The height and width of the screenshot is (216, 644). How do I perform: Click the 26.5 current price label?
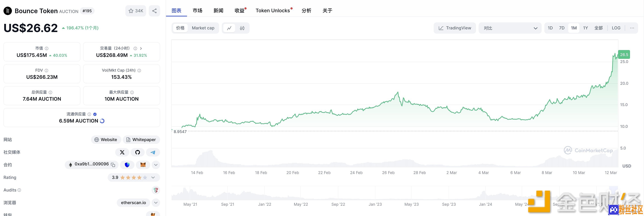(624, 54)
